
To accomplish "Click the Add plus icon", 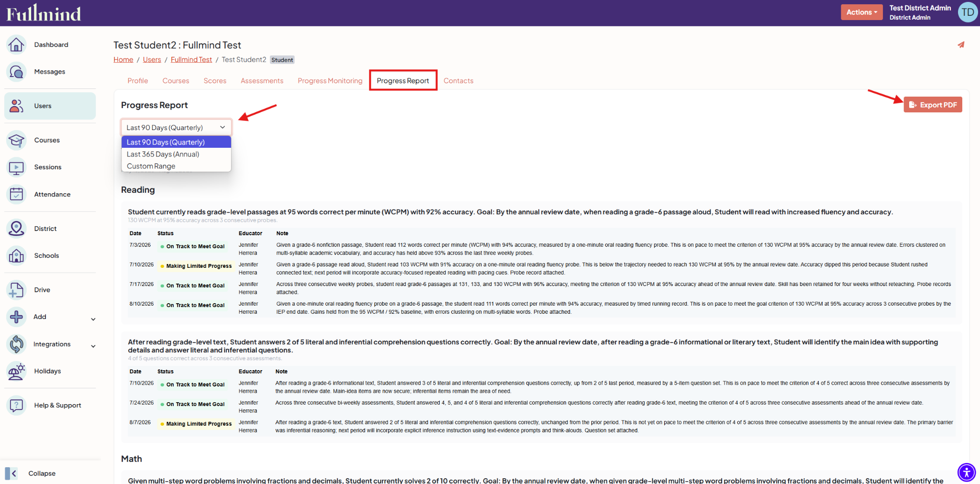I will pos(16,317).
